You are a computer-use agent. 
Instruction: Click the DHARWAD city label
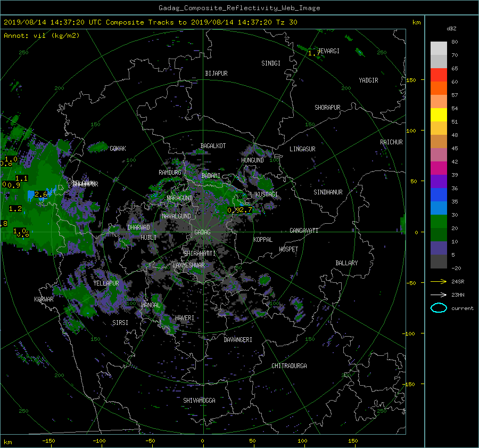point(139,227)
